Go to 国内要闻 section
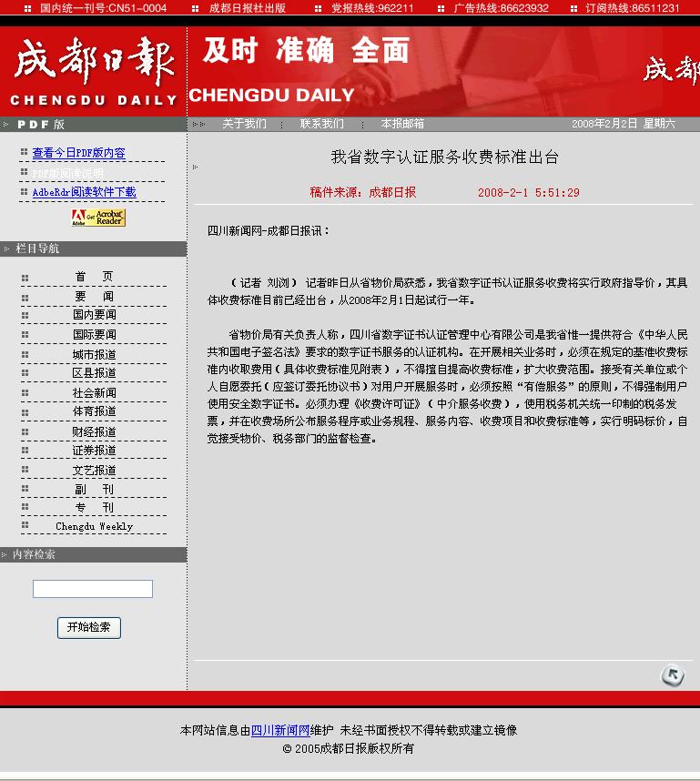This screenshot has width=700, height=781. (95, 315)
